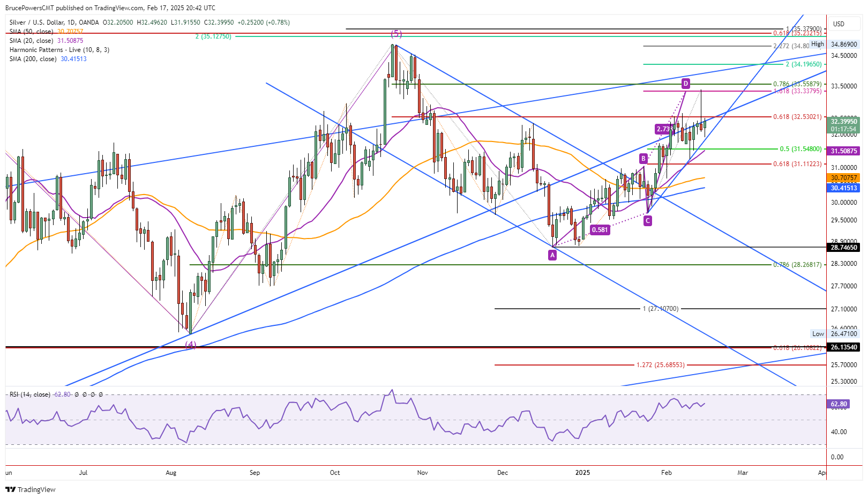Select harmonic pattern point D label
This screenshot has width=868, height=499.
click(685, 84)
